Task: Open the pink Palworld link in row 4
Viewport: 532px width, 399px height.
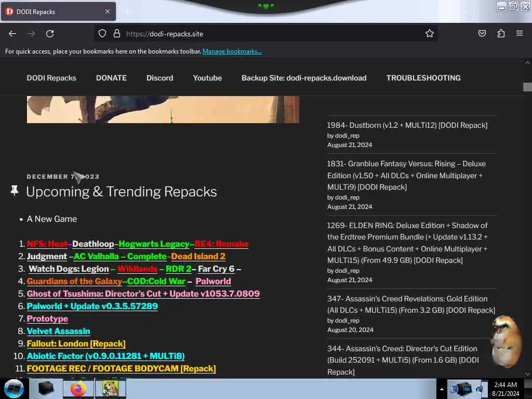Action: pos(213,282)
